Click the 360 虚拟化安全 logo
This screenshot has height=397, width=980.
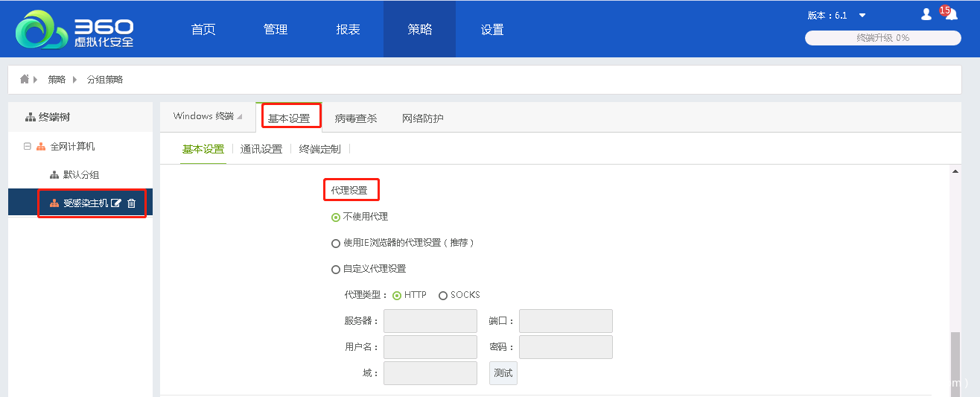[x=74, y=30]
